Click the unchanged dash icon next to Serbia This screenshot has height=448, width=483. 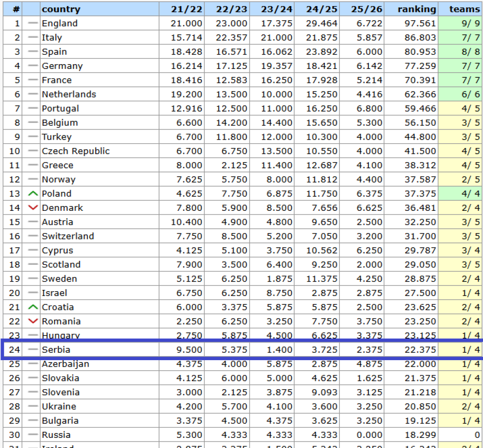33,350
